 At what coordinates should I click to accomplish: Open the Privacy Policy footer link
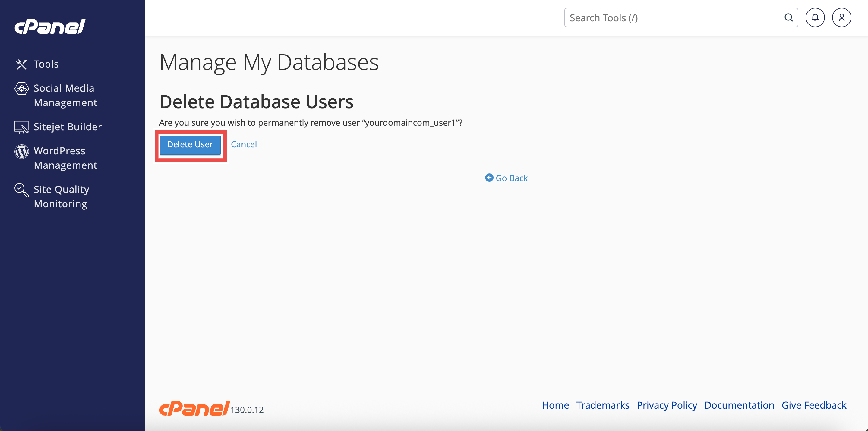click(x=667, y=405)
